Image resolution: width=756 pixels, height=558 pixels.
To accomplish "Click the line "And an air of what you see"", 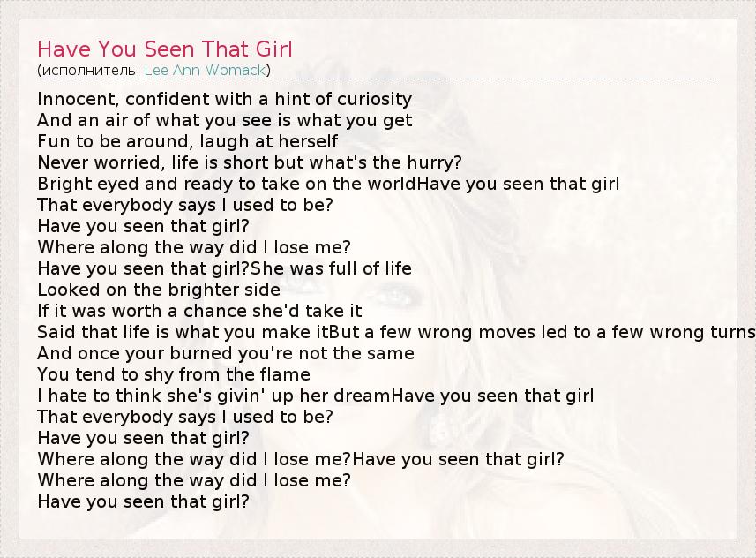I will pos(224,120).
